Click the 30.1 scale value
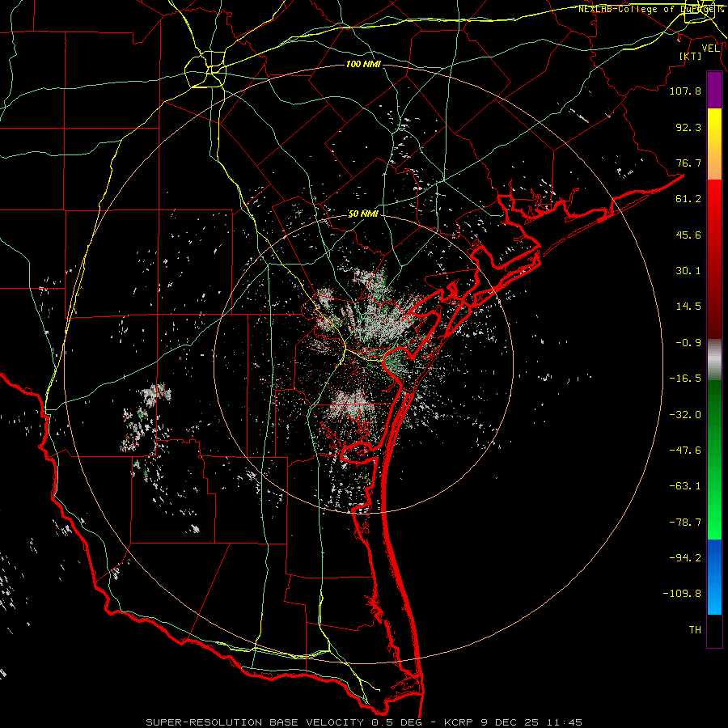728x728 pixels. tap(688, 271)
